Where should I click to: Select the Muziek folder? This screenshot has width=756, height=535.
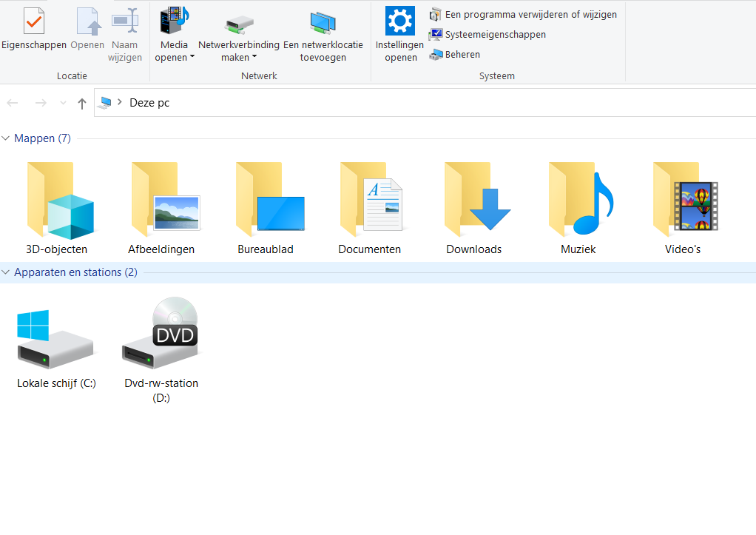coord(578,200)
